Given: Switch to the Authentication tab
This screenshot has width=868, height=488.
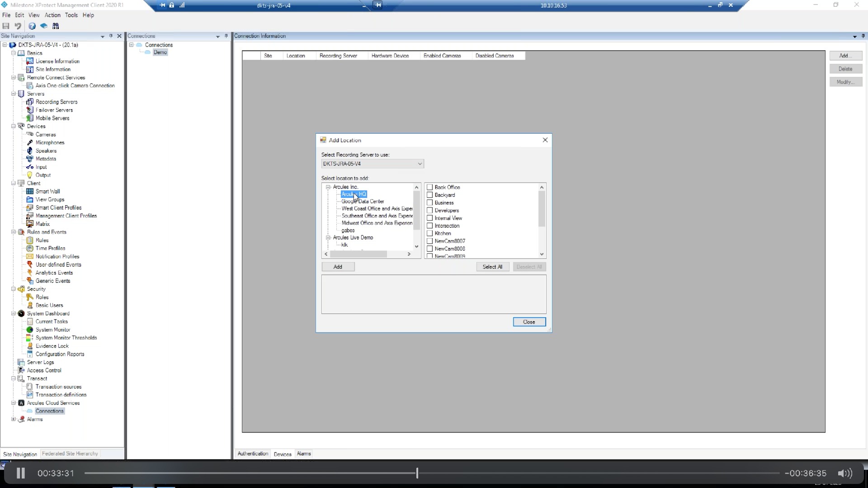Looking at the screenshot, I should [253, 454].
